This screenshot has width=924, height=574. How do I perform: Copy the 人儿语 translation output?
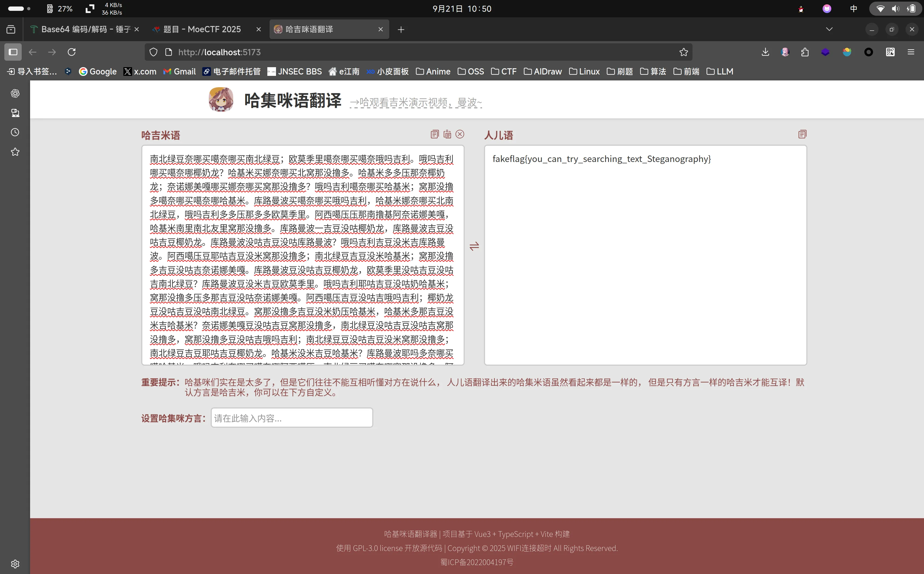pos(802,134)
